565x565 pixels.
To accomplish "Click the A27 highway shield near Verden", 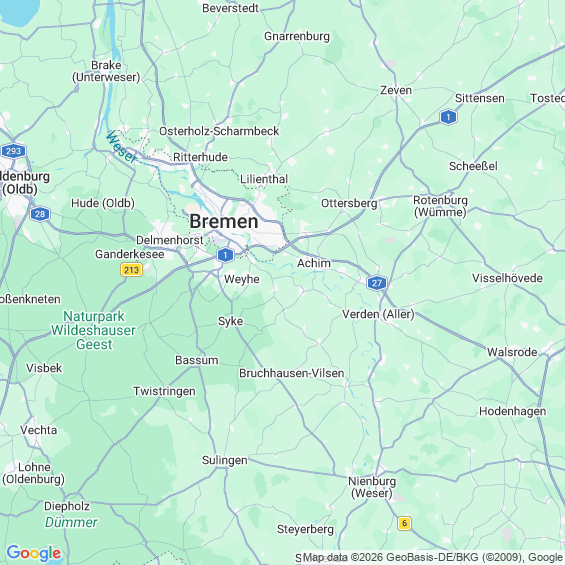I will click(377, 283).
